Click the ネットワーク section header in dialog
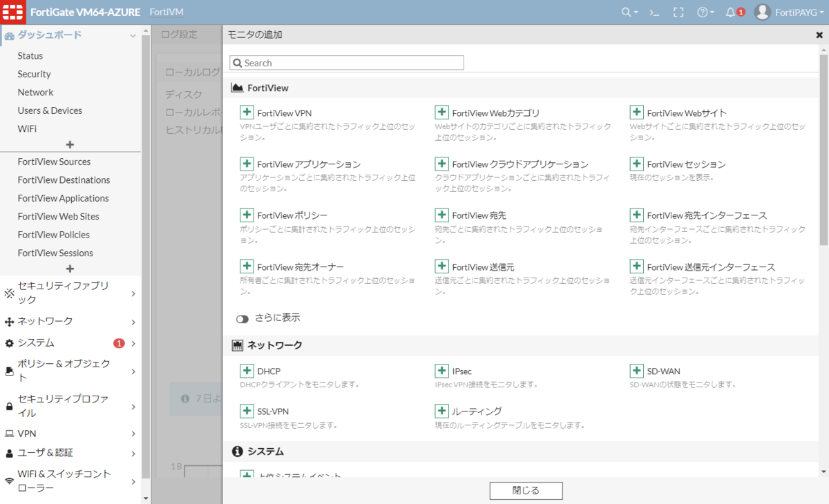The image size is (829, 504). [x=522, y=345]
